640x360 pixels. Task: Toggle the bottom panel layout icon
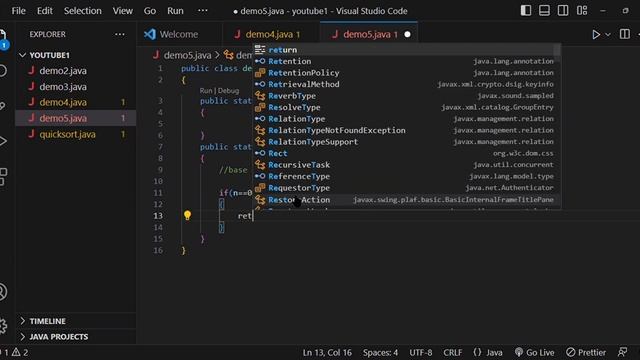[x=544, y=11]
